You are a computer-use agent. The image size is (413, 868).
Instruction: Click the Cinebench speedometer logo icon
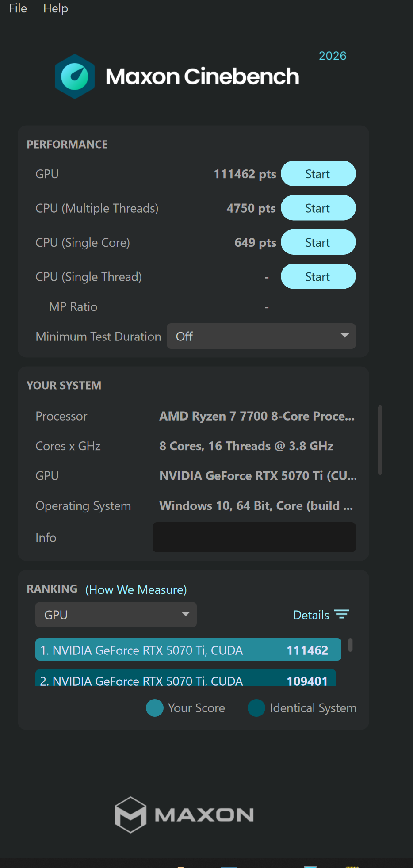[x=75, y=76]
